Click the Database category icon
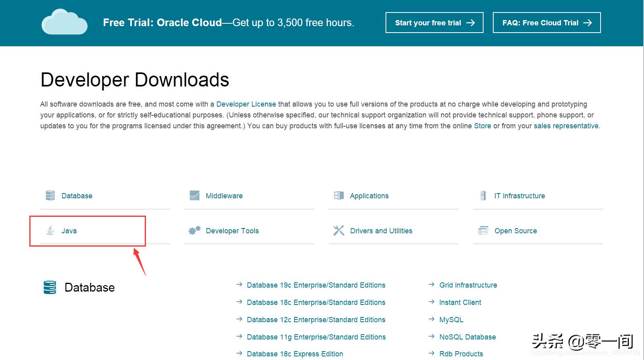Screen dimensions: 644x360 tap(50, 195)
